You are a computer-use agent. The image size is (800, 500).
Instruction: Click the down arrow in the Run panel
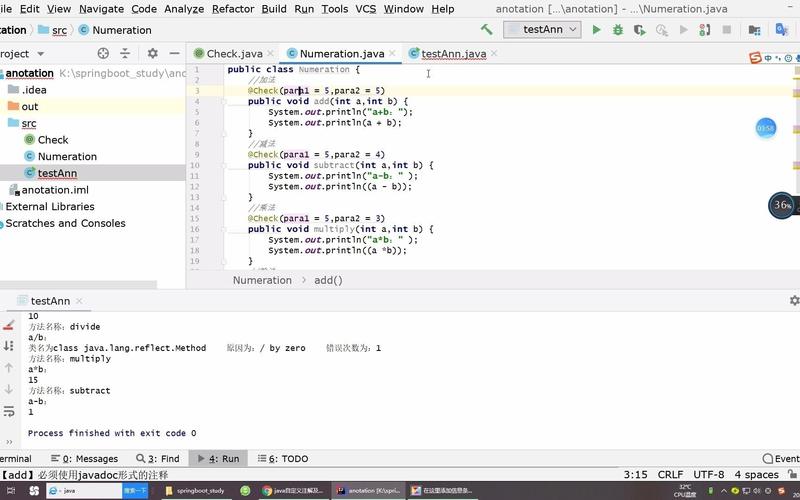tap(8, 389)
